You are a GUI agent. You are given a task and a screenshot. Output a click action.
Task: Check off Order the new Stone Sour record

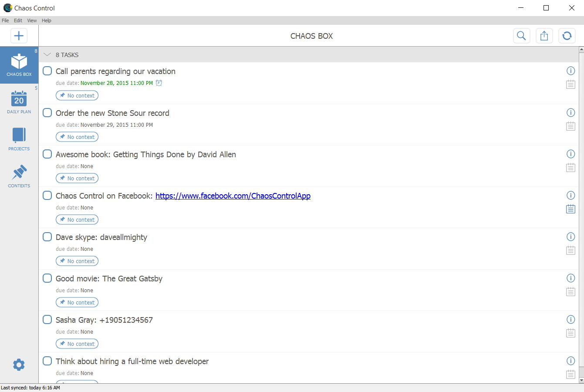pos(47,112)
